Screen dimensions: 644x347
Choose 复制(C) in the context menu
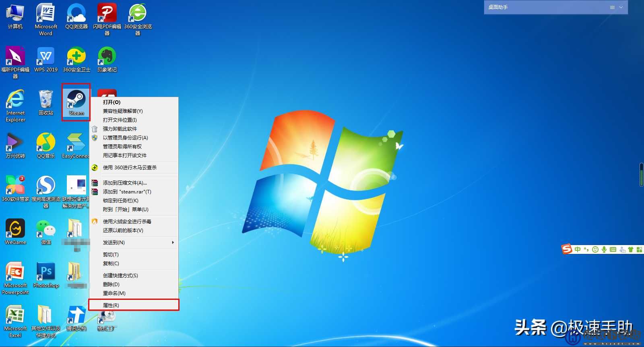point(134,264)
